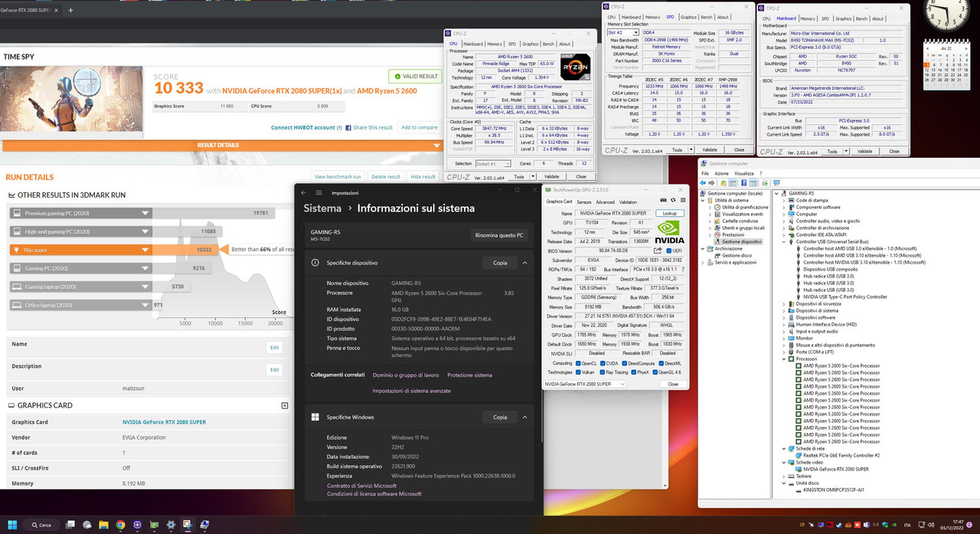The width and height of the screenshot is (980, 534).
Task: Switch to the Sensors tab in GPU-Z
Action: click(x=583, y=201)
